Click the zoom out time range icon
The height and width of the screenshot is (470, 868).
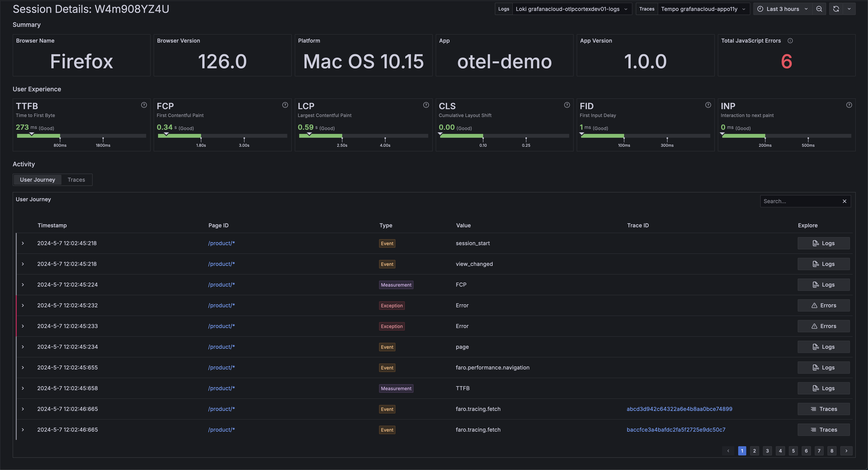819,9
